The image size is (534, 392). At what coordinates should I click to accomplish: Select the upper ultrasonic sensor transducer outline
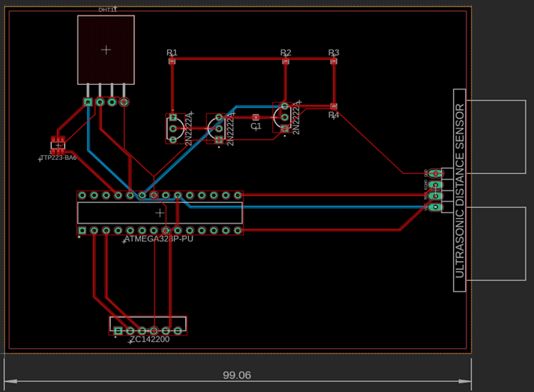point(496,137)
